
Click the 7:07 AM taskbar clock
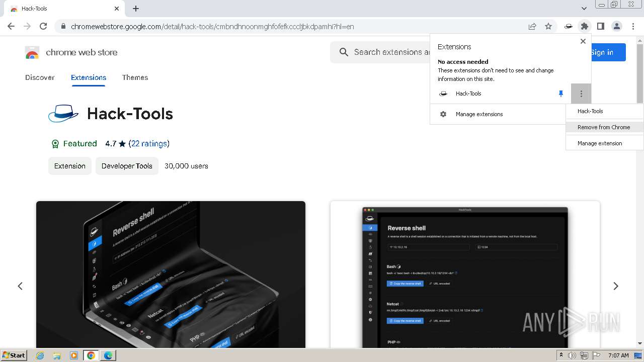(x=618, y=355)
